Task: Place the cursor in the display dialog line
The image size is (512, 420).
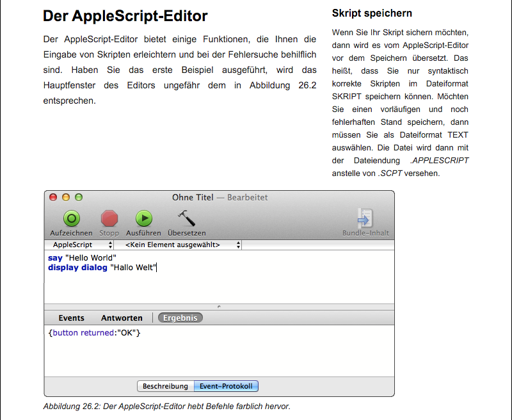Action: [x=102, y=268]
